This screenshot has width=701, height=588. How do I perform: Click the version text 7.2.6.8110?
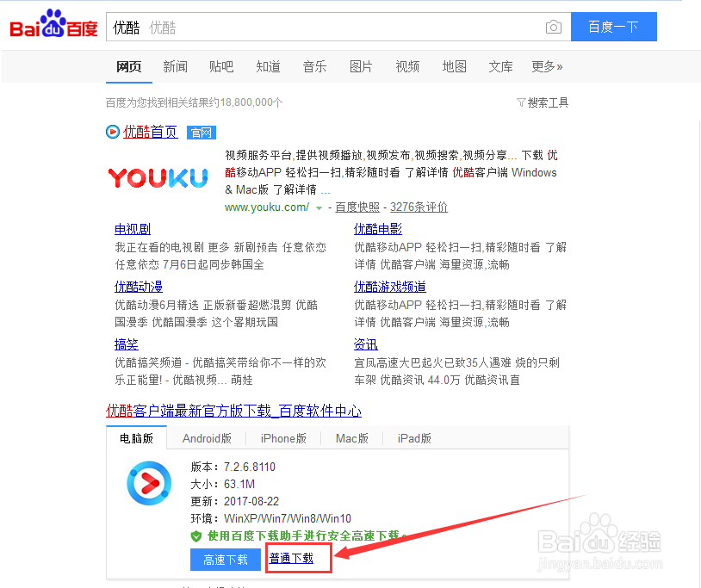[x=250, y=467]
